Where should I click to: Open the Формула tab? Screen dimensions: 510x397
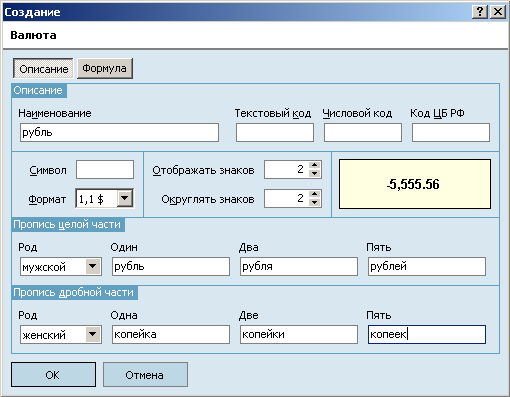click(x=105, y=69)
